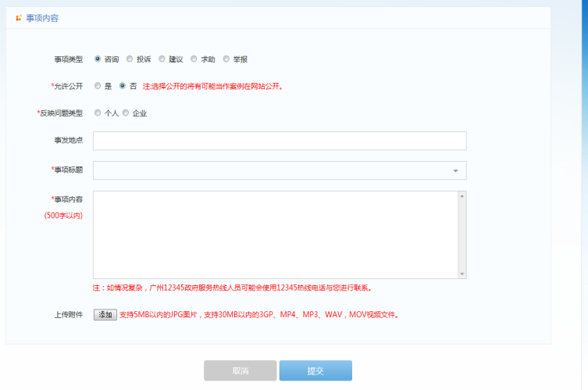Choose 个人 for 反映问题类型
The height and width of the screenshot is (390, 588).
[98, 113]
